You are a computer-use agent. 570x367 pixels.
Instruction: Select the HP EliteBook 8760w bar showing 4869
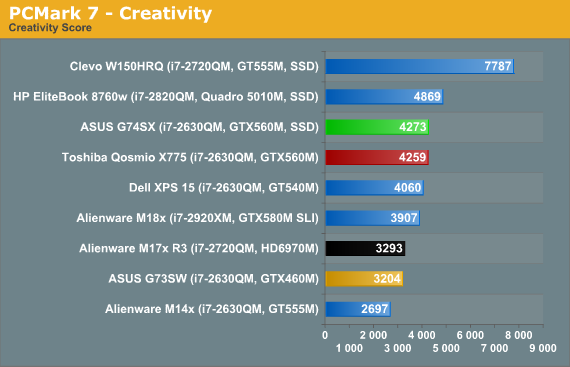coord(384,97)
